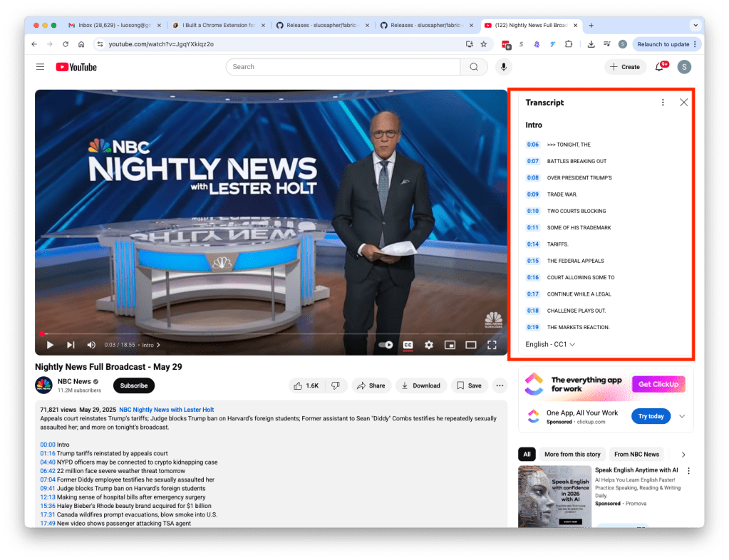Subscribe to NBC News channel
Screen dimensions: 729x560
[x=134, y=385]
